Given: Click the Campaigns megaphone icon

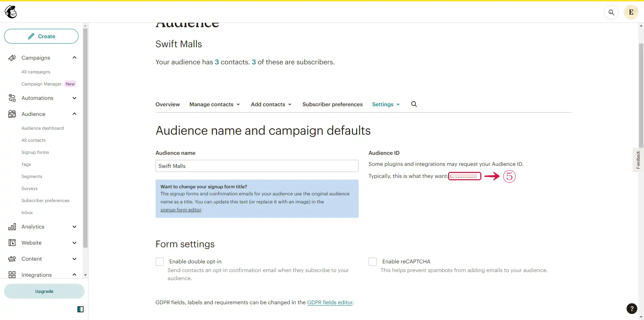Looking at the screenshot, I should coord(12,58).
